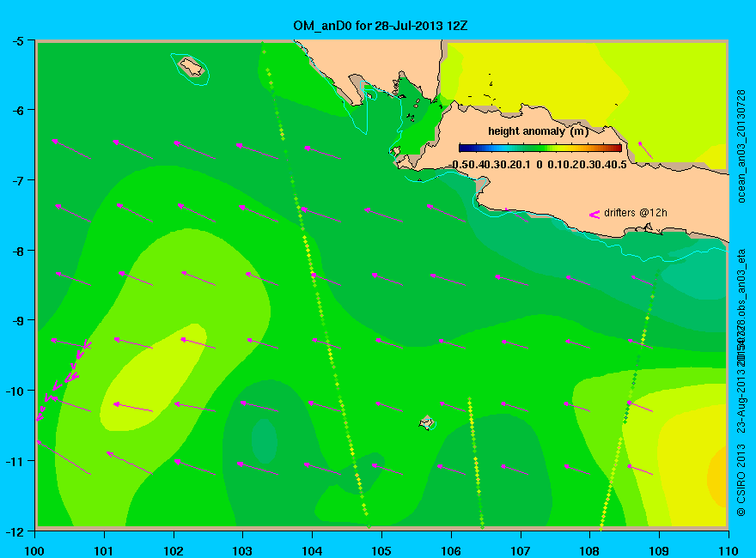Click the '23-Aug-2013' vertical date text
This screenshot has width=756, height=558.
pyautogui.click(x=741, y=400)
